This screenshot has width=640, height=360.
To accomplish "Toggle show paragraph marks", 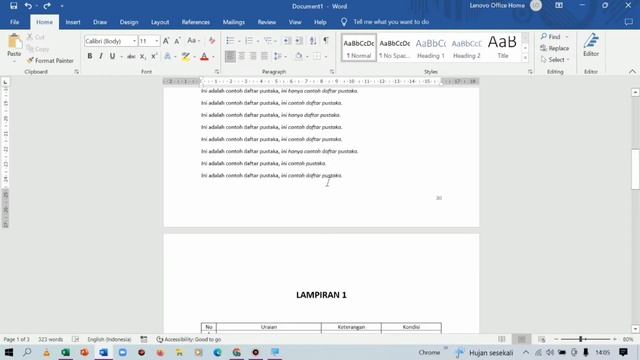I will click(326, 40).
